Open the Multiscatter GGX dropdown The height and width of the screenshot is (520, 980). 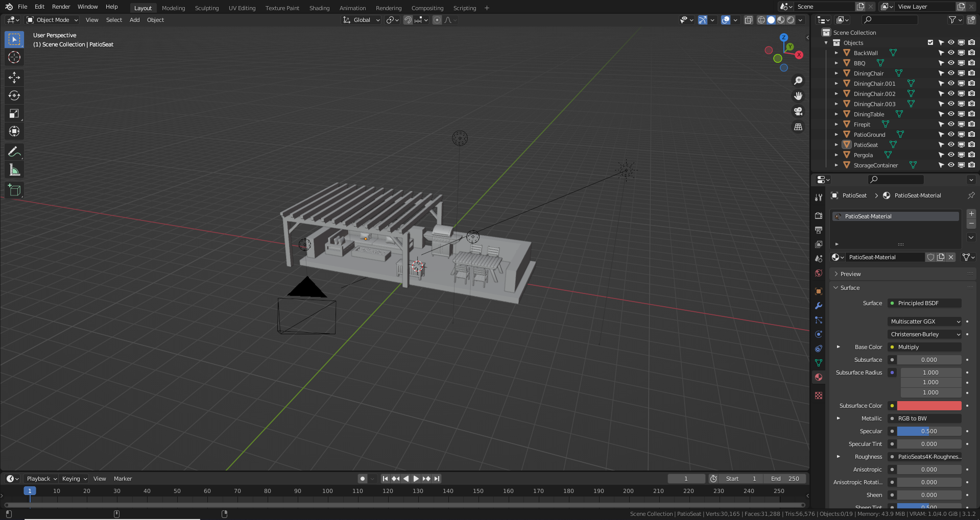pos(924,321)
